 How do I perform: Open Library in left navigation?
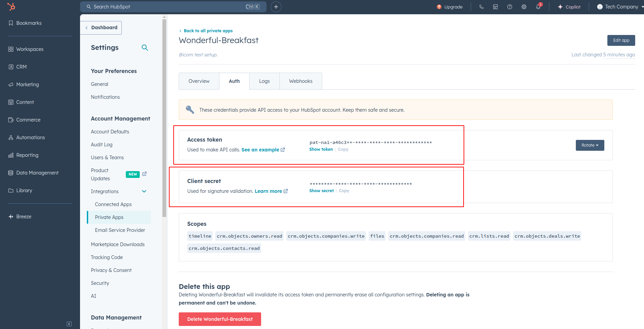20,190
